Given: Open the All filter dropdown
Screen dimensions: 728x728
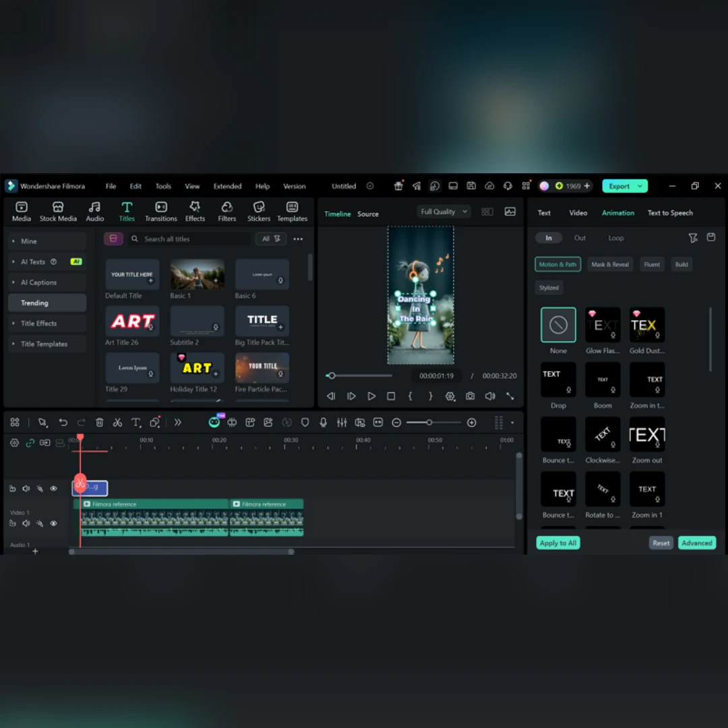Looking at the screenshot, I should (x=271, y=239).
